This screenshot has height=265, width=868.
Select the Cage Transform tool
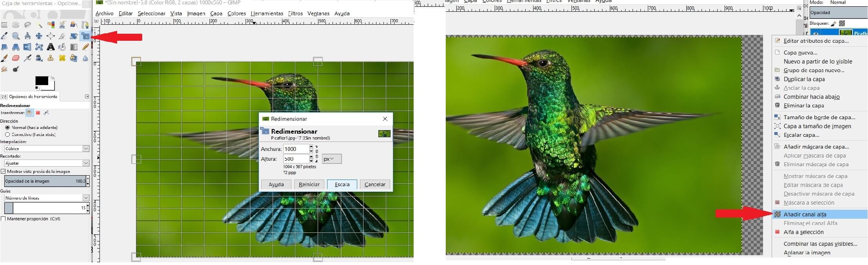pyautogui.click(x=39, y=47)
